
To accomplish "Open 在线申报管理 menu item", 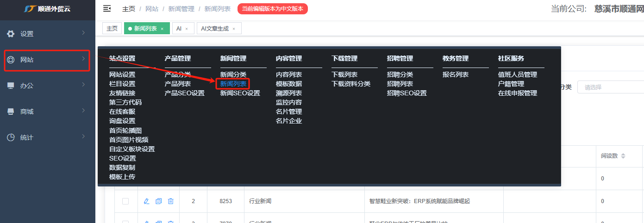I will 518,93.
